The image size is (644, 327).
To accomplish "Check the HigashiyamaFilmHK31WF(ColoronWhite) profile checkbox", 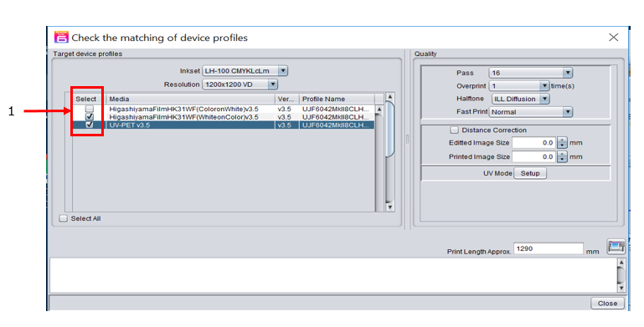I will pyautogui.click(x=89, y=109).
